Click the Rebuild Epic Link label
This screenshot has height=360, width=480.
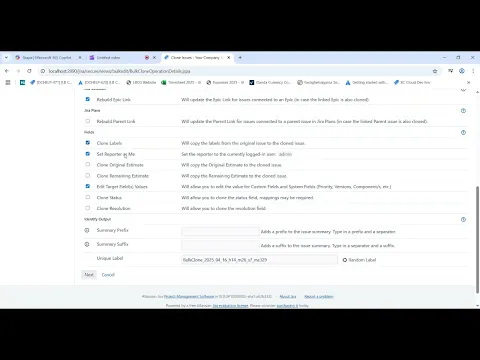pyautogui.click(x=114, y=100)
